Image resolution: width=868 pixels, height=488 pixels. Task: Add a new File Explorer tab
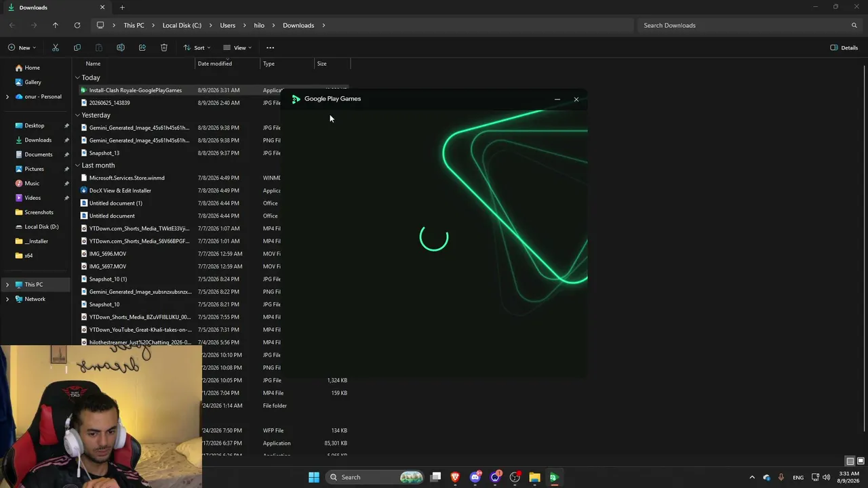pos(122,7)
